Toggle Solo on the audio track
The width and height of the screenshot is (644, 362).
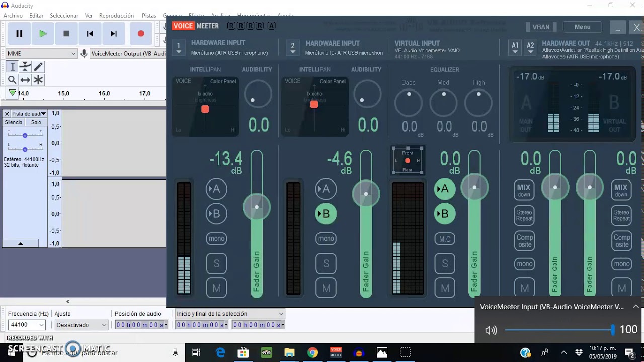[x=36, y=122]
